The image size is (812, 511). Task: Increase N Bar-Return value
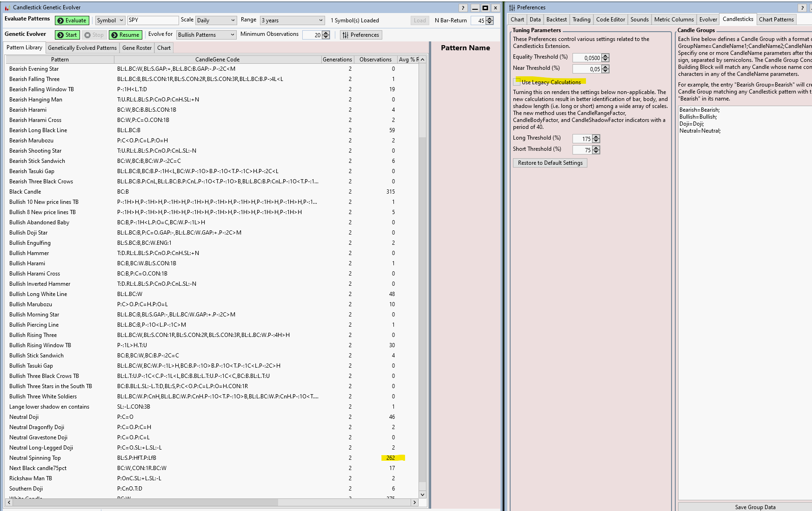point(490,19)
